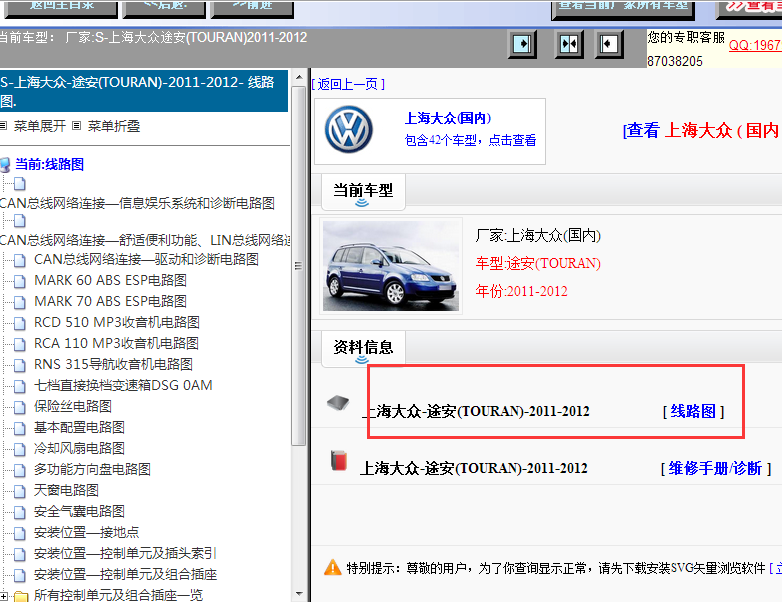Click left panel scrollbar down arrow
Viewport: 782px width, 602px height.
[x=299, y=594]
